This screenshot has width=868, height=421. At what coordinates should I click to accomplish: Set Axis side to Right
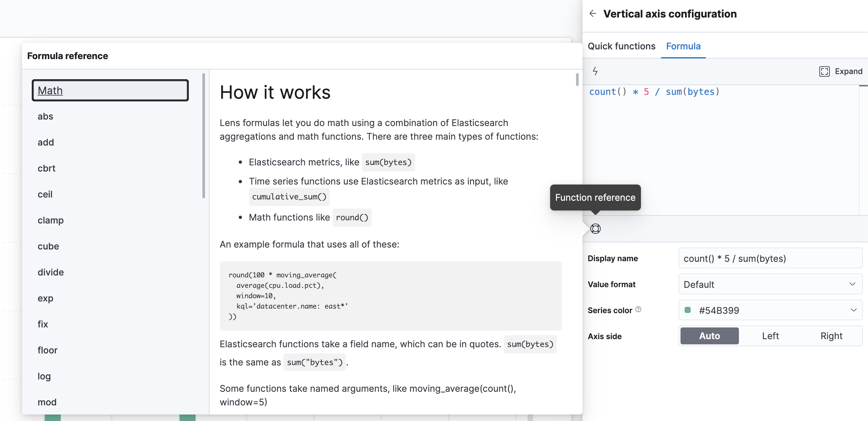tap(831, 336)
